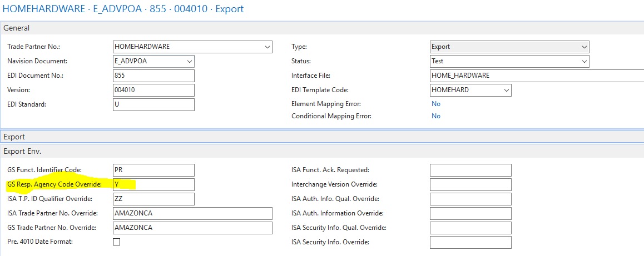Select the 'ISA Funct. Ack. Requested:' label
This screenshot has width=644, height=256.
point(330,170)
